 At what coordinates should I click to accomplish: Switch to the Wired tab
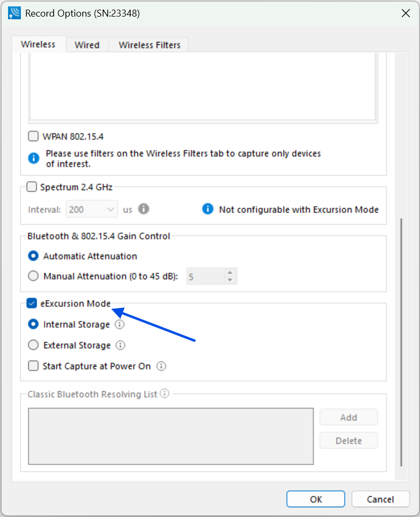pos(87,45)
